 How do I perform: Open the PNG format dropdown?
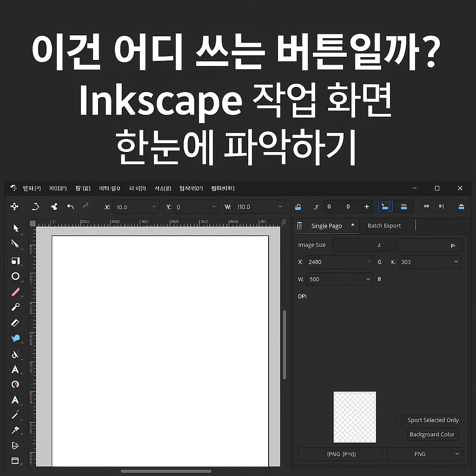tap(424, 454)
